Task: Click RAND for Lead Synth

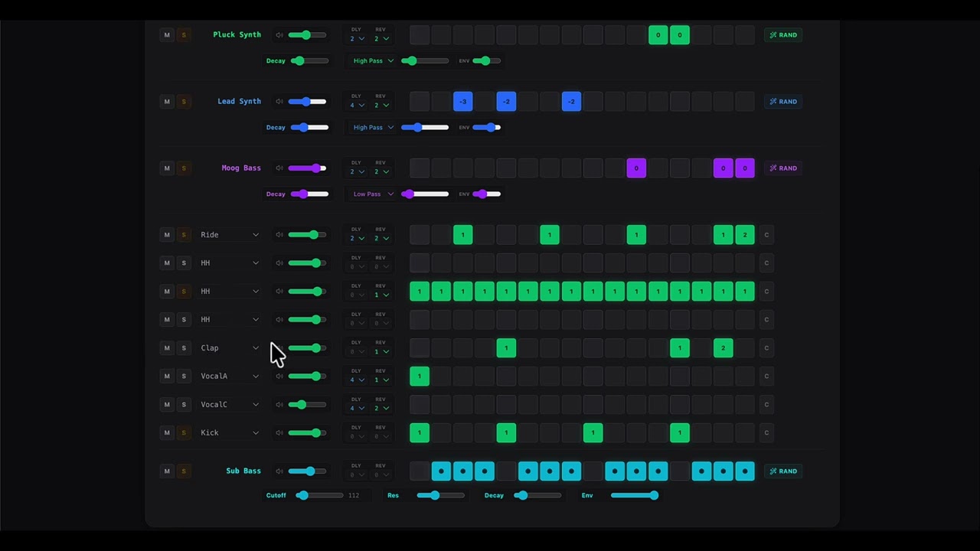Action: (x=783, y=102)
